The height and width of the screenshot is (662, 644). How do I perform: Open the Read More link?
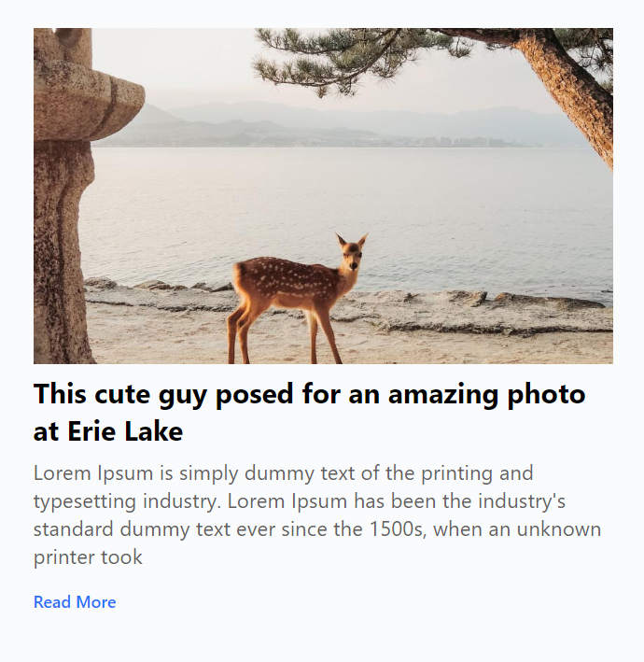(x=75, y=602)
